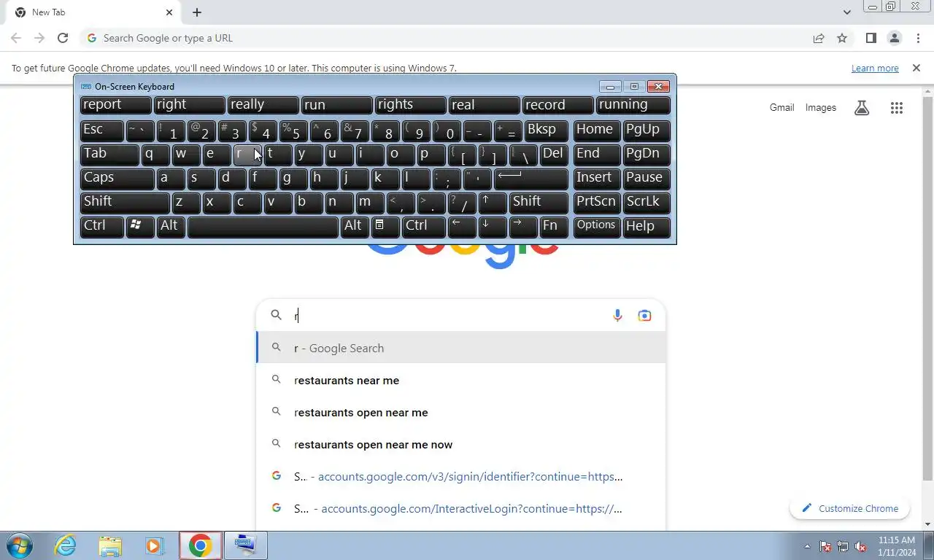Search by image with camera icon

(x=644, y=315)
